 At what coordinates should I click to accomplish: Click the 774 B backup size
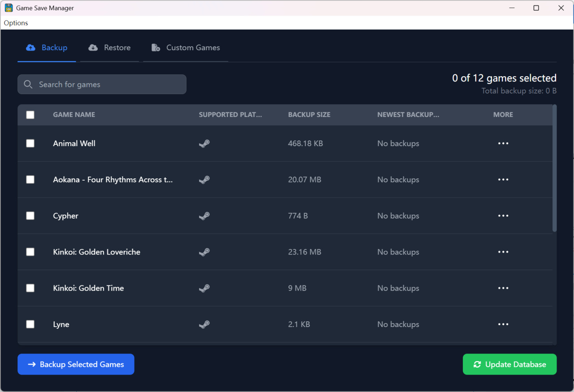(x=298, y=216)
